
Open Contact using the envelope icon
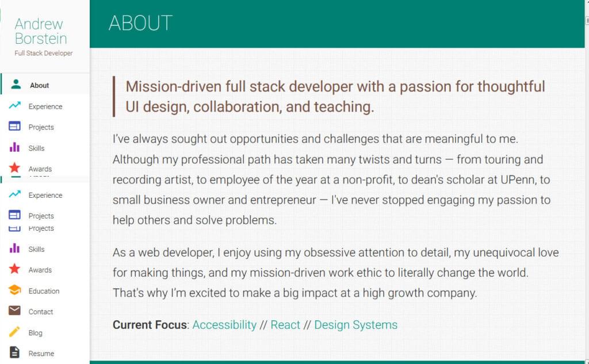tap(14, 311)
